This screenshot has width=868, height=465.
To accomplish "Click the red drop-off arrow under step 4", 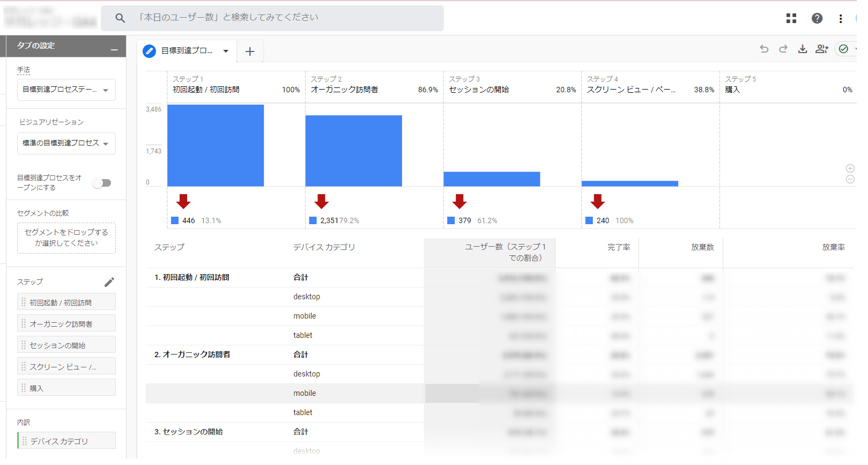I will pyautogui.click(x=598, y=202).
